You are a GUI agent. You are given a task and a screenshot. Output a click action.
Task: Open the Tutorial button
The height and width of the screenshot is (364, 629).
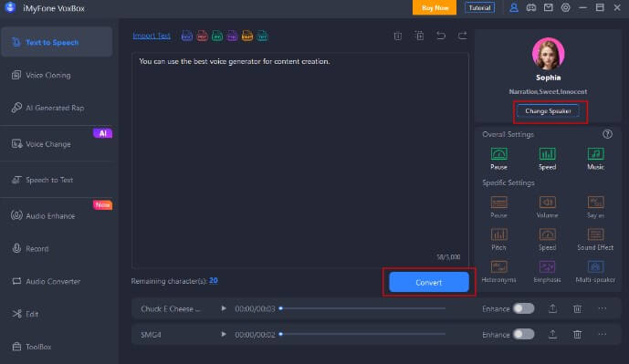pos(479,7)
